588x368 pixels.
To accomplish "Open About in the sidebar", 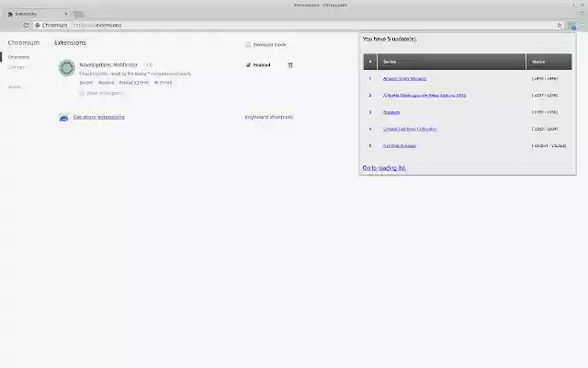I will click(x=15, y=86).
